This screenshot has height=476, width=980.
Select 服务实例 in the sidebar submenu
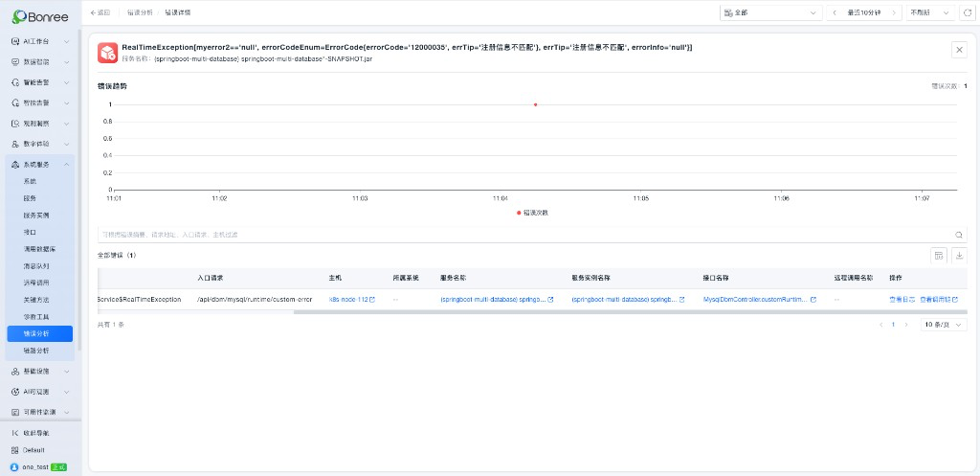tap(36, 215)
